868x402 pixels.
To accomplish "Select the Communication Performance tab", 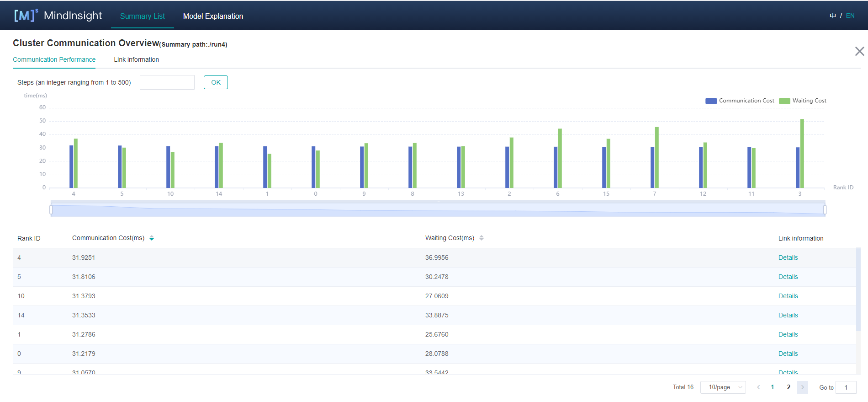I will pyautogui.click(x=54, y=59).
